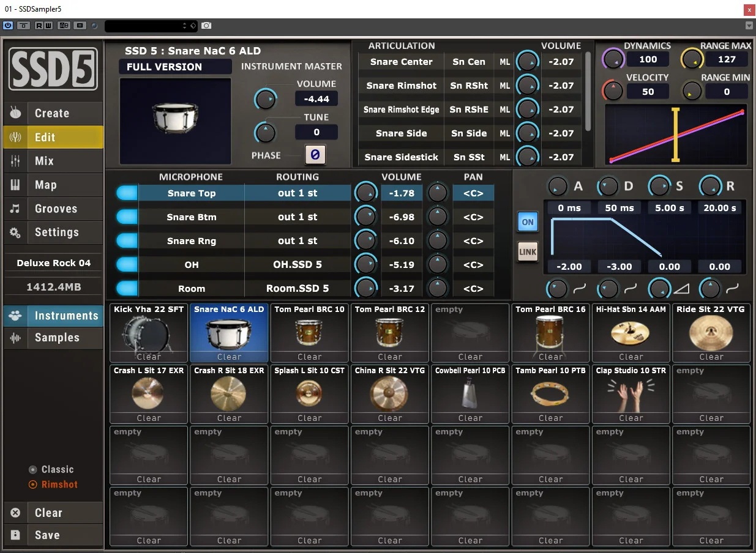Open the Create page
756x553 pixels.
coord(53,113)
